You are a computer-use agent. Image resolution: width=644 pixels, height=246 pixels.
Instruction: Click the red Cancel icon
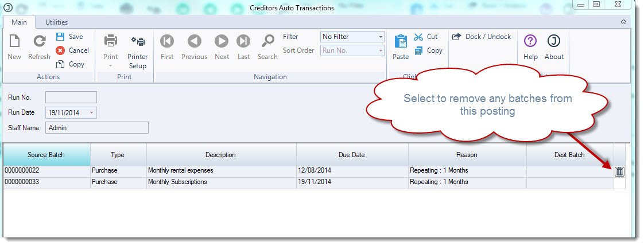[60, 50]
